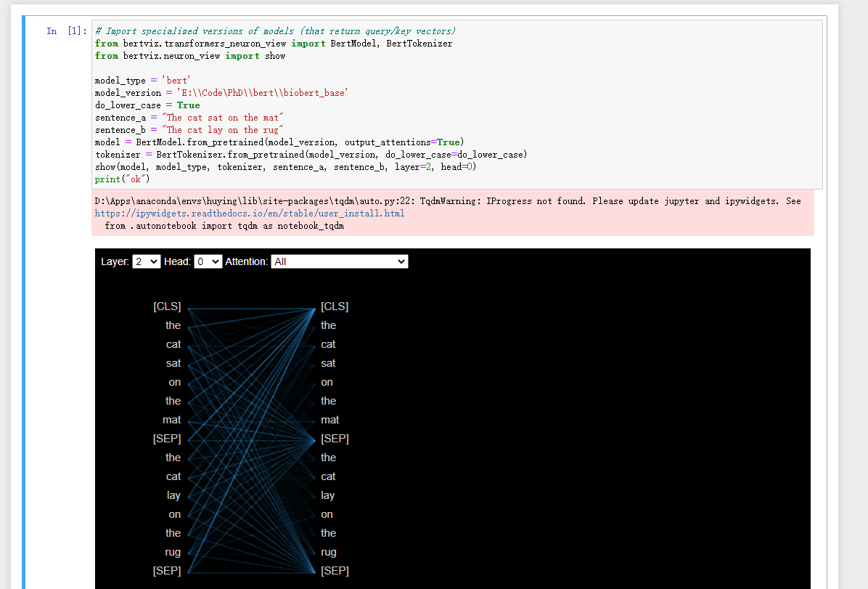This screenshot has width=868, height=589.
Task: Select the first [SEP] token on the left
Action: pyautogui.click(x=166, y=438)
